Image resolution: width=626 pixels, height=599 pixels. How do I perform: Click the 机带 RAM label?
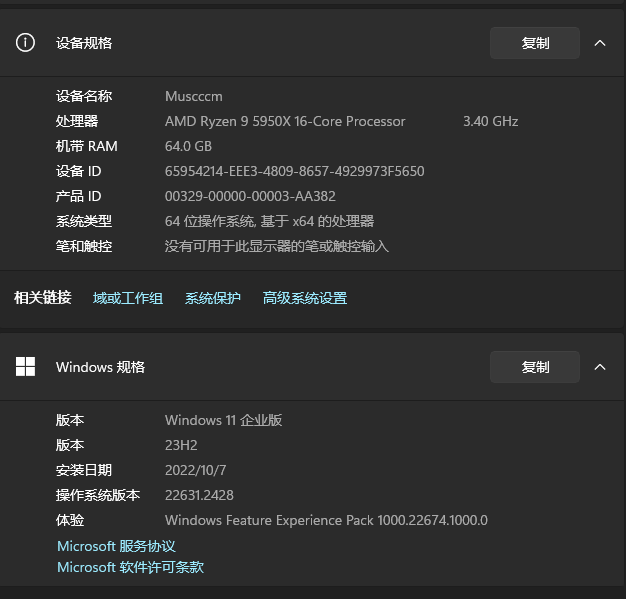[x=87, y=146]
